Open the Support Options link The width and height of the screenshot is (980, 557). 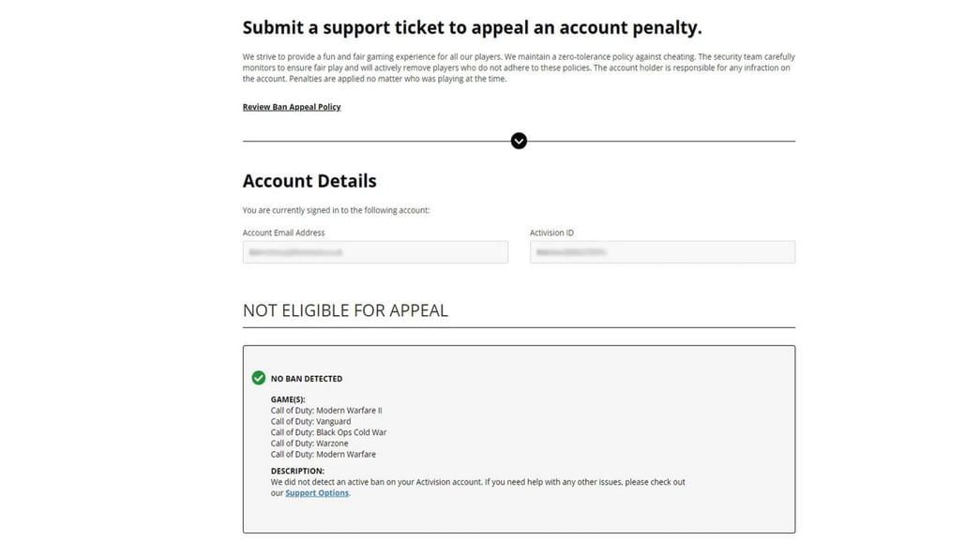coord(317,493)
